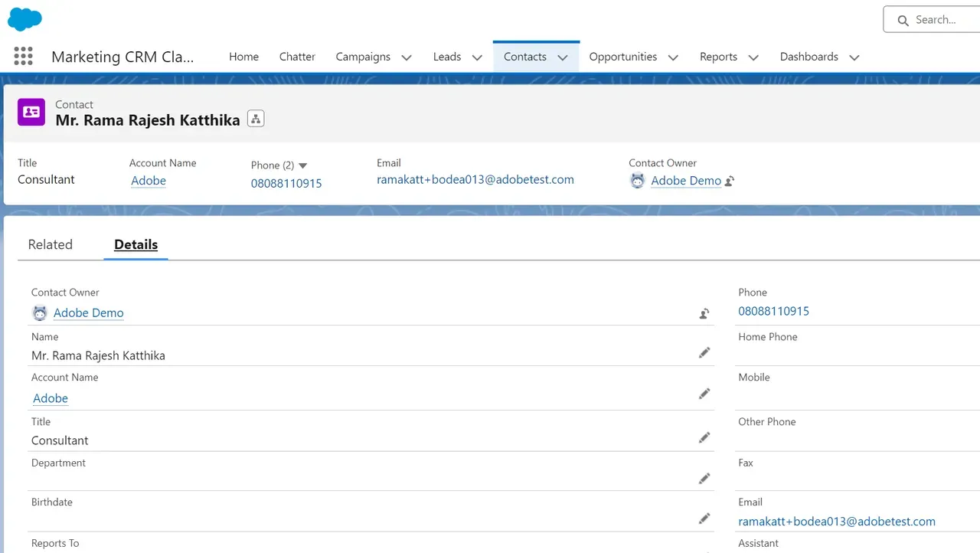980x553 pixels.
Task: Open Adobe Demo link in Details section
Action: coord(89,312)
